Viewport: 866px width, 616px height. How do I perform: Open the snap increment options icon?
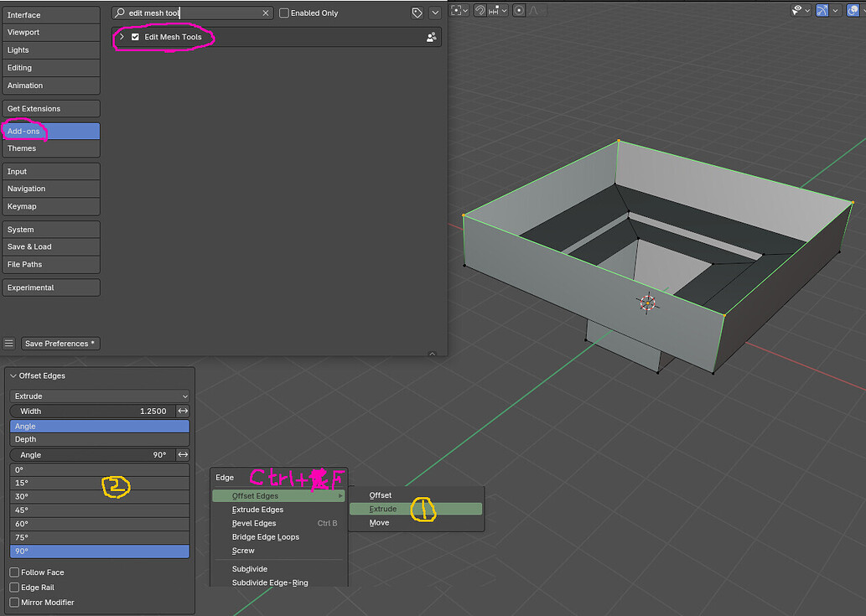(493, 10)
